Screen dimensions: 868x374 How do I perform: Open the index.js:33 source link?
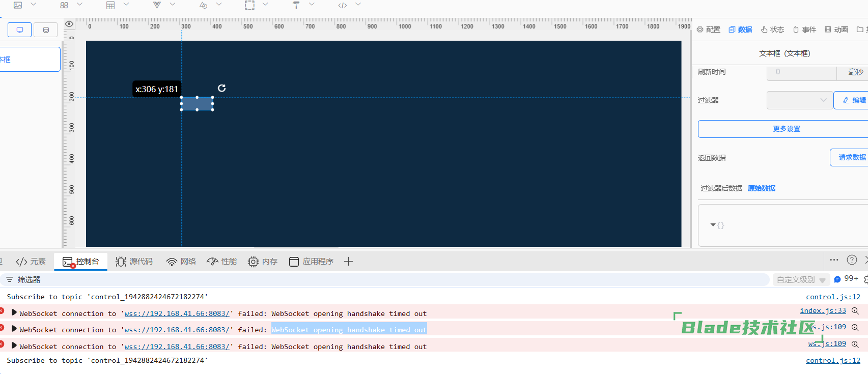click(823, 310)
